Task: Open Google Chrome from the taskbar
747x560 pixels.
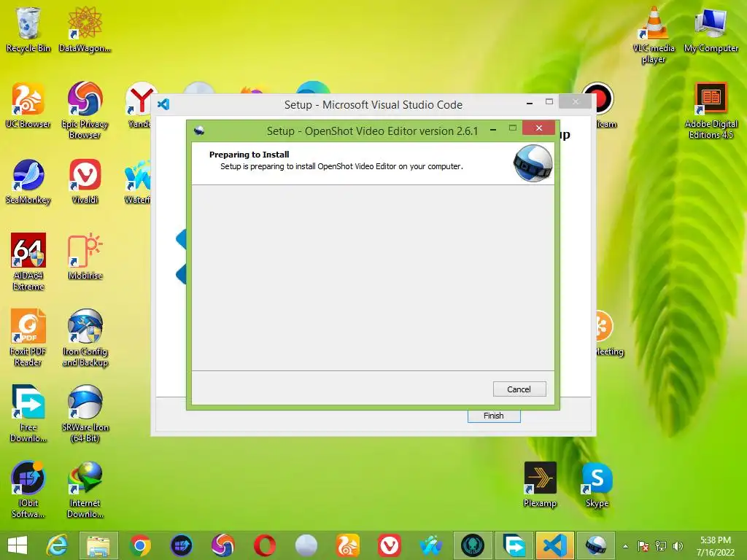Action: (140, 545)
